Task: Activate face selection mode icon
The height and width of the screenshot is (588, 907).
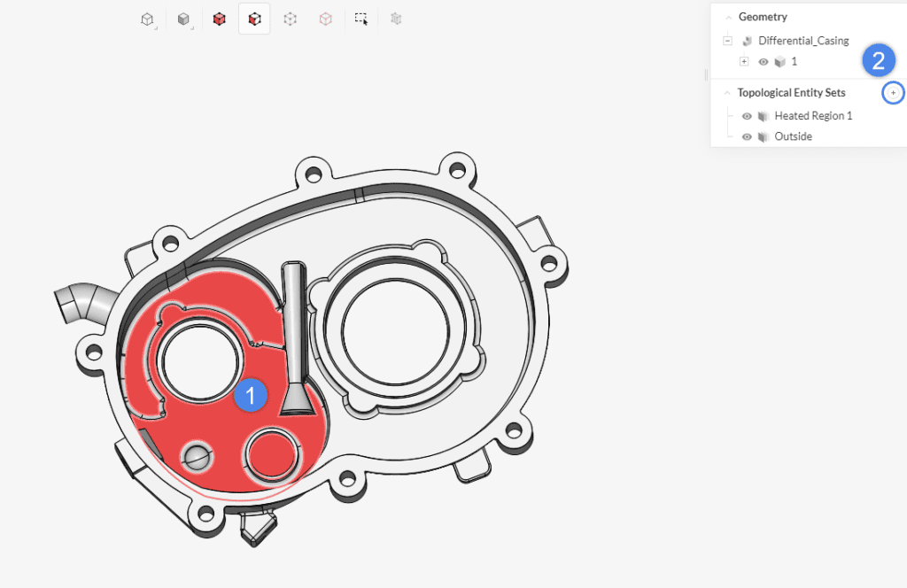Action: pyautogui.click(x=254, y=19)
